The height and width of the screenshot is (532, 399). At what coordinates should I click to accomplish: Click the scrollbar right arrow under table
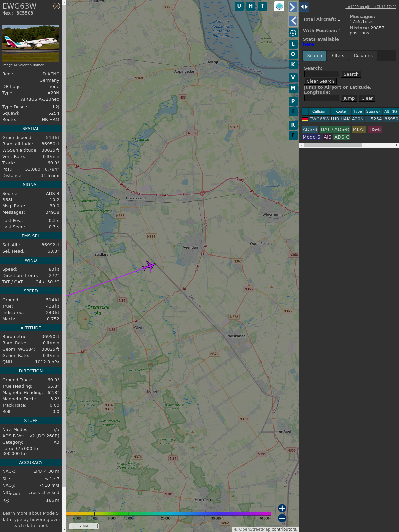(397, 145)
